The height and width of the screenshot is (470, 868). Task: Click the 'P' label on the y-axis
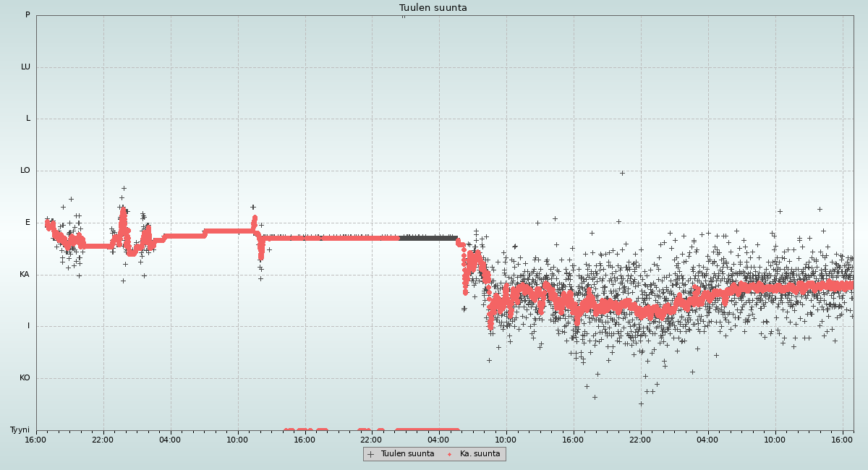27,15
